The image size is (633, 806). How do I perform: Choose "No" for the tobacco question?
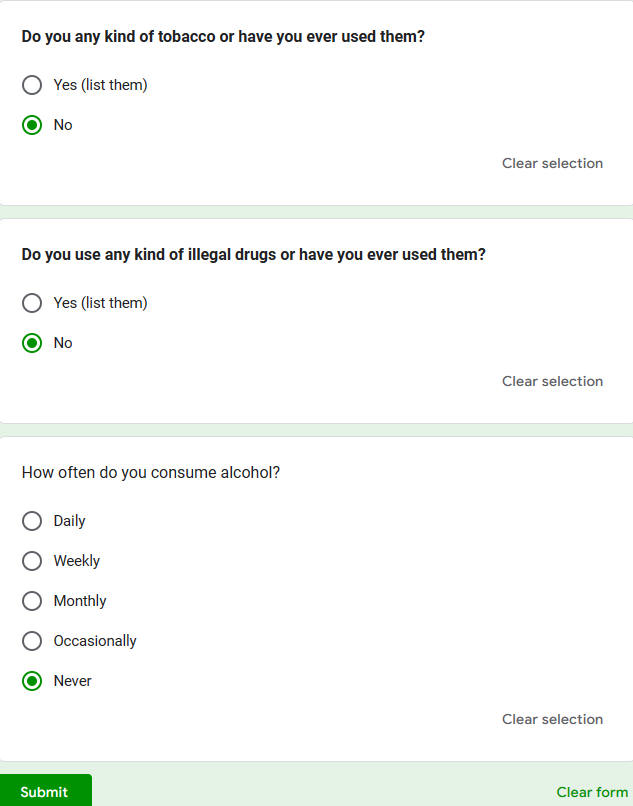32,125
